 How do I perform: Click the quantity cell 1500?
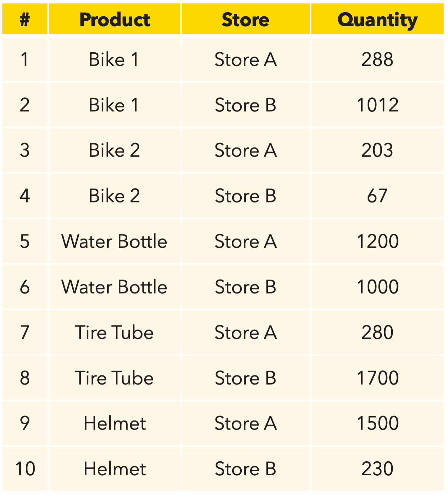click(x=377, y=424)
